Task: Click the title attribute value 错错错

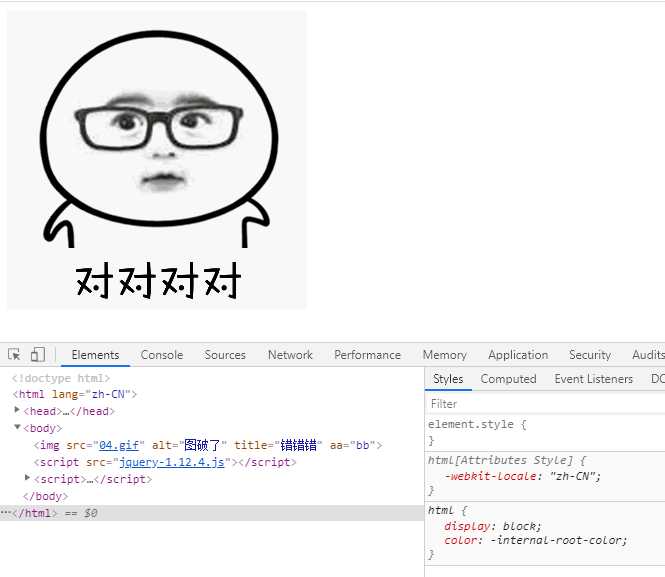Action: click(x=298, y=445)
